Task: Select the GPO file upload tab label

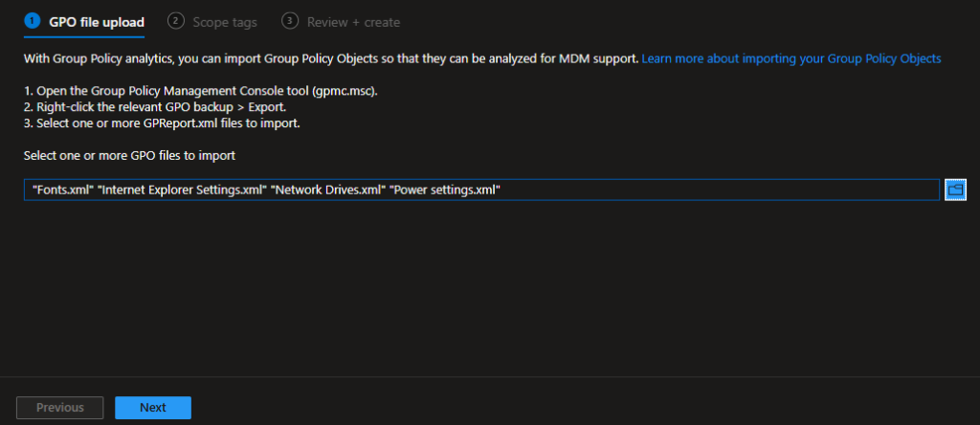Action: pos(97,22)
